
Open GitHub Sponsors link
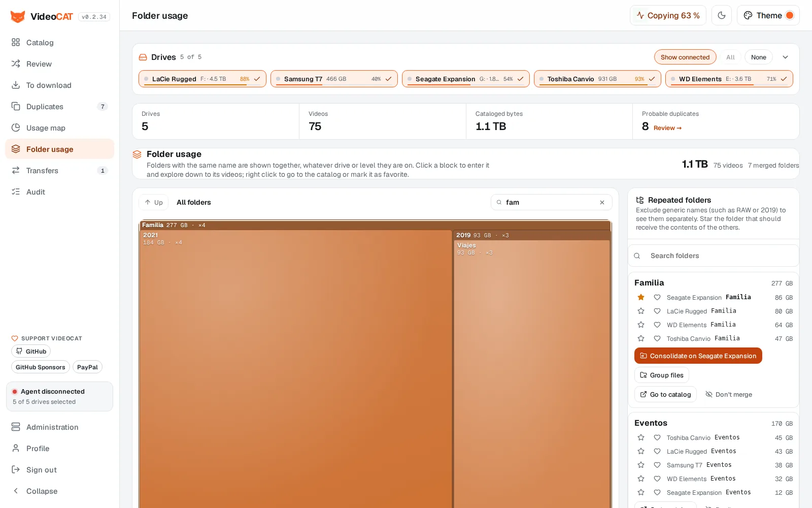click(x=40, y=367)
